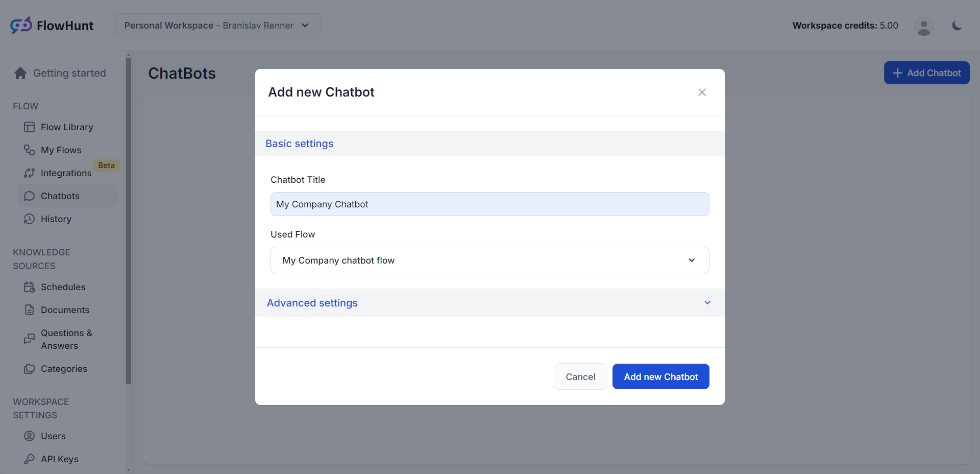
Task: Open the user profile avatar
Action: [x=923, y=26]
